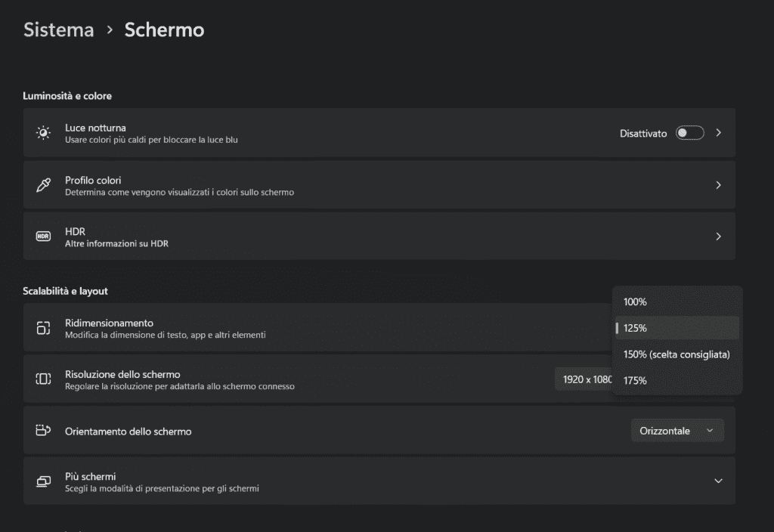Screen dimensions: 774x532
Task: Click the Luce notturna sun icon
Action: tap(43, 133)
